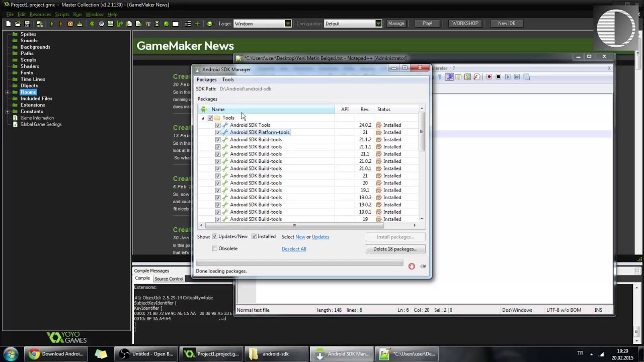Create a font using the T icon
Viewport: 644px width, 362px height.
(x=148, y=24)
